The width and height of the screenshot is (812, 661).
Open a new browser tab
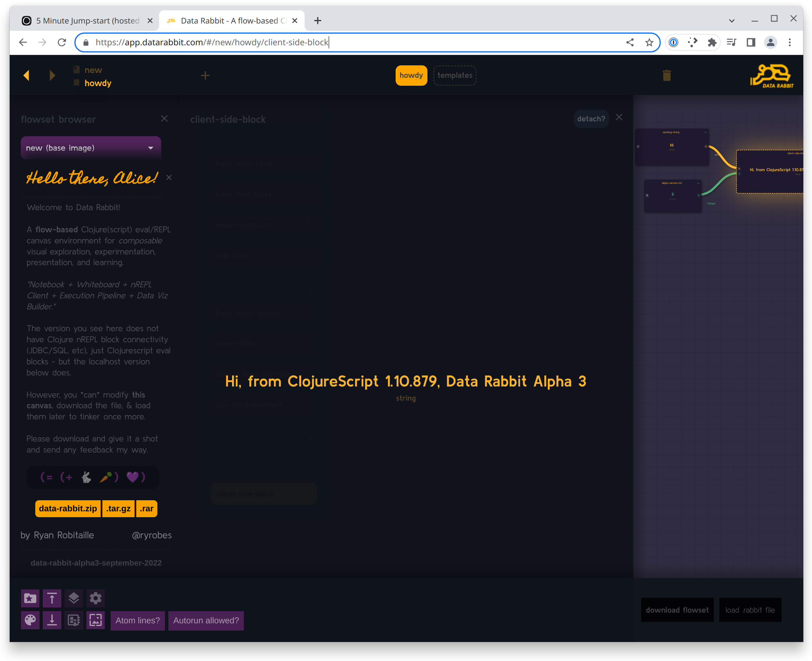point(317,20)
